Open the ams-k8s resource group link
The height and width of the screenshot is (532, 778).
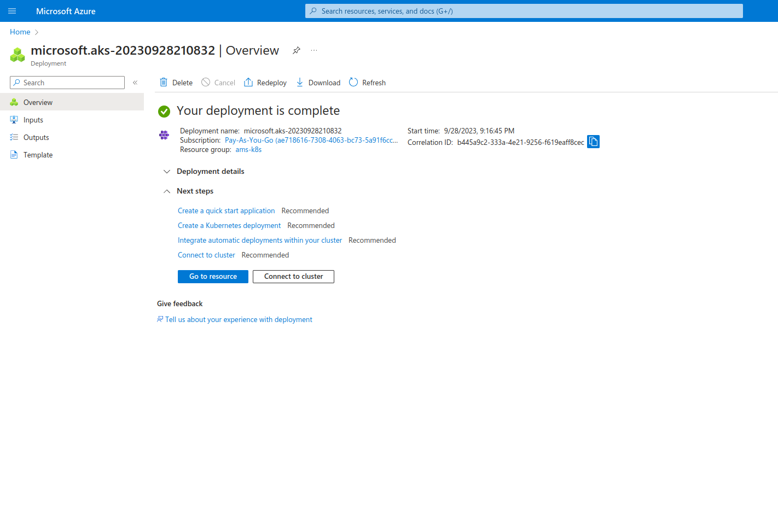[x=248, y=149]
